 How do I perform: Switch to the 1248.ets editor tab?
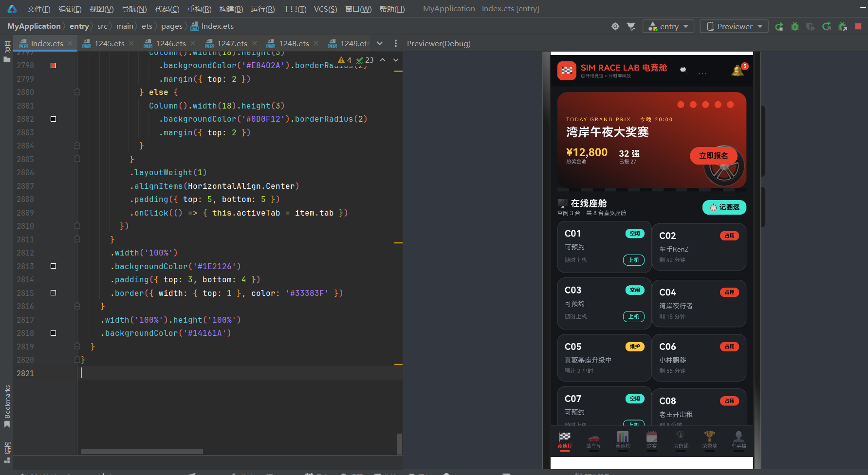[294, 43]
